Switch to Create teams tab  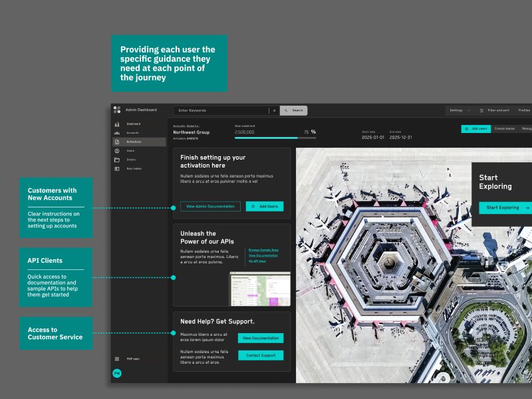point(505,129)
